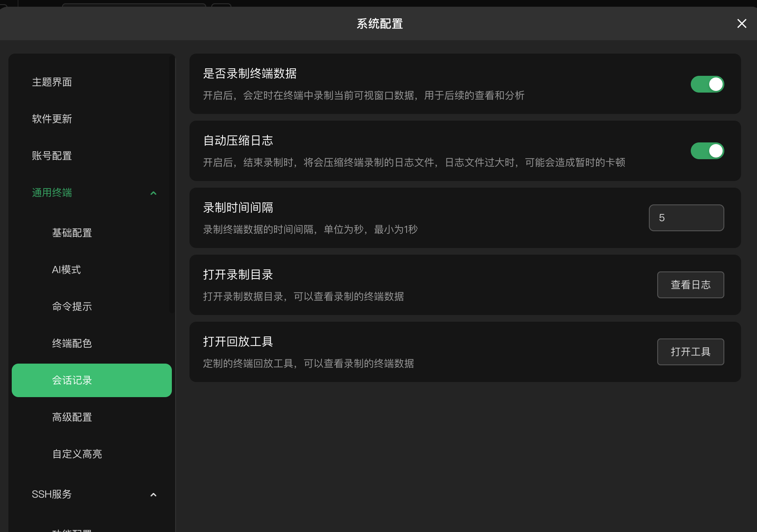757x532 pixels.
Task: Select 终端配色 in the sidebar
Action: [x=72, y=343]
